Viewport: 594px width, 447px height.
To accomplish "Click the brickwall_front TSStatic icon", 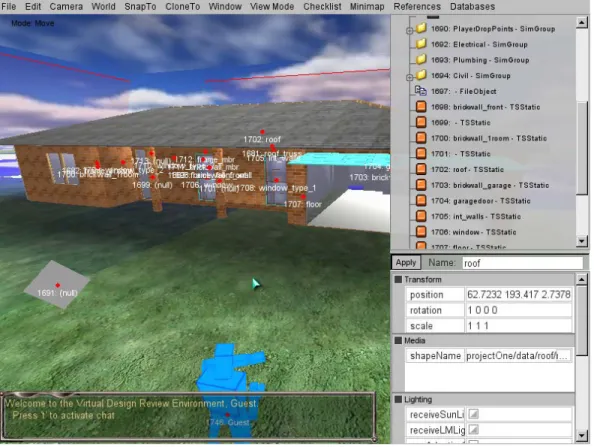I will coord(421,106).
